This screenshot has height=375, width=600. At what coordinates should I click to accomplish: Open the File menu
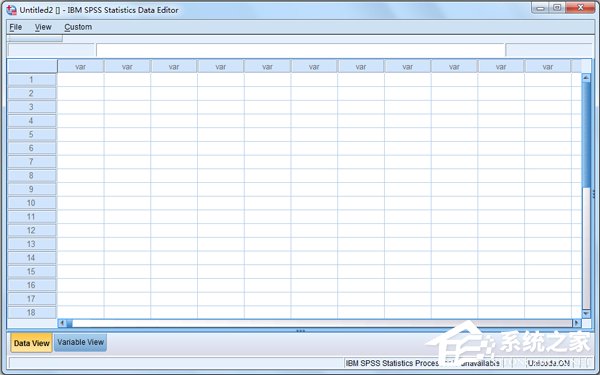(x=16, y=27)
